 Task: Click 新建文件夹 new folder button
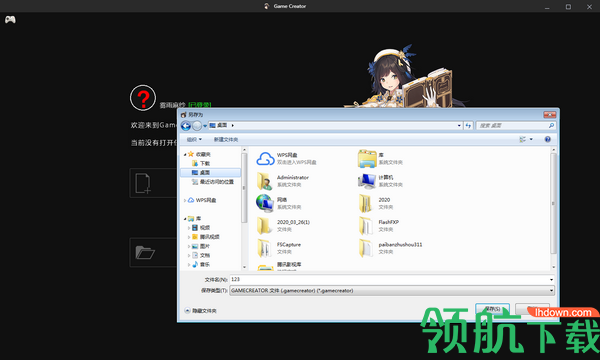(226, 139)
